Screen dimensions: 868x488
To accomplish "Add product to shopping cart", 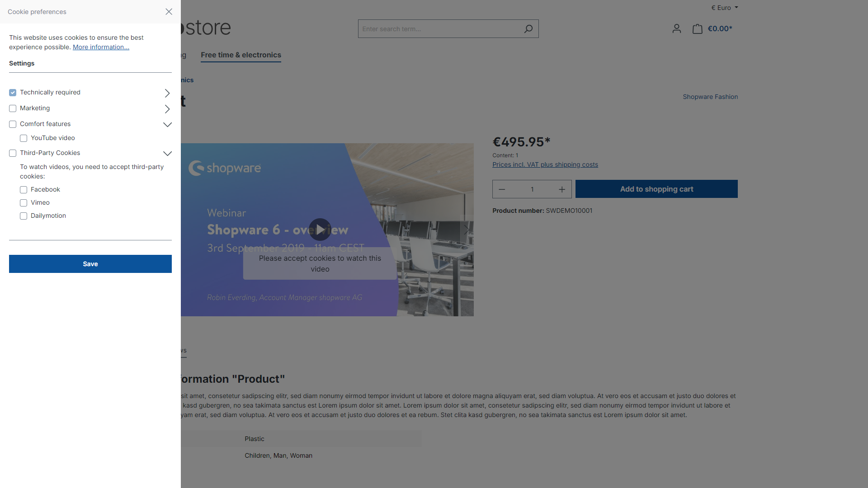I will pyautogui.click(x=656, y=189).
